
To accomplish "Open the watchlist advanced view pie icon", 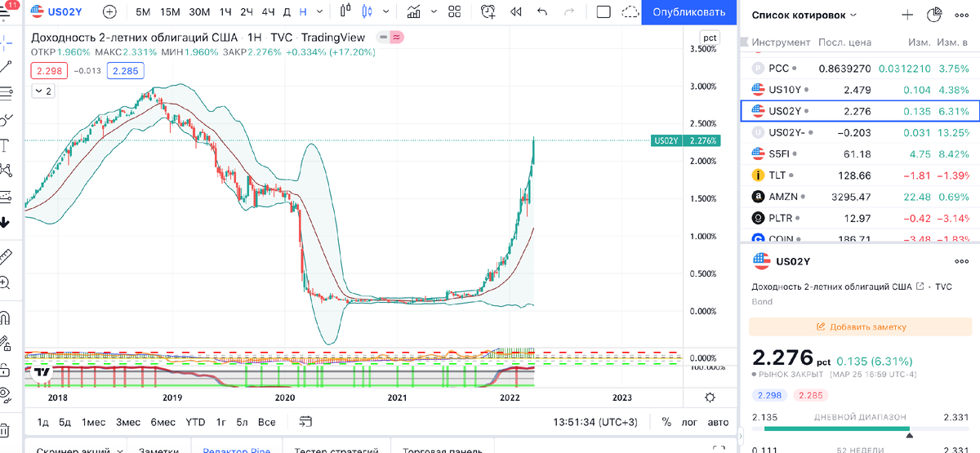I will [x=935, y=15].
